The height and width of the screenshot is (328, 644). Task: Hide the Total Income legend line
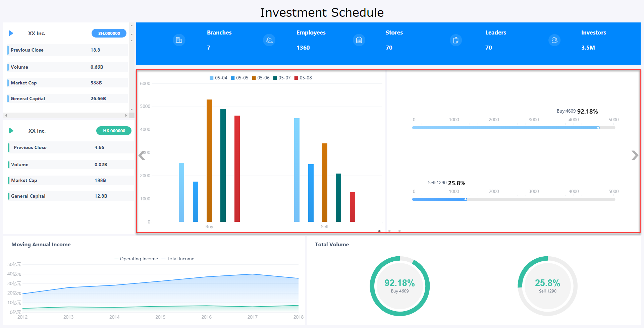(178, 259)
